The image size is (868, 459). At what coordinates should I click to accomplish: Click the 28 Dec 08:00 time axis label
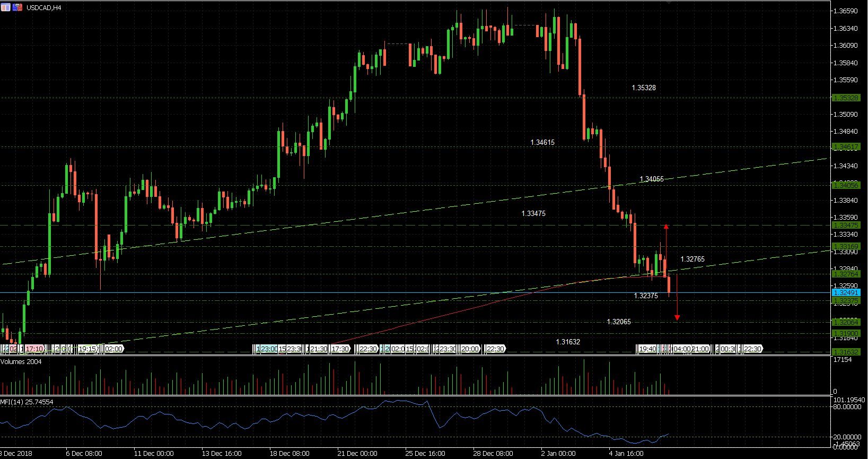493,453
